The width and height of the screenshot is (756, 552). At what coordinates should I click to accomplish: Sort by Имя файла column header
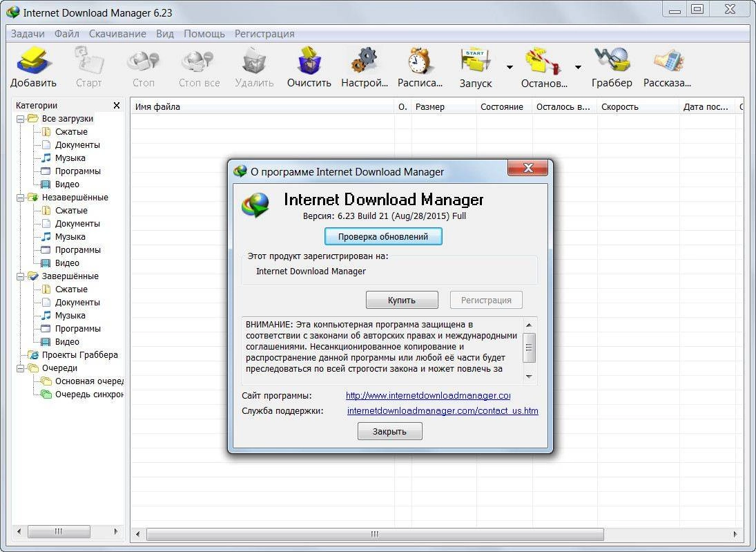click(262, 106)
